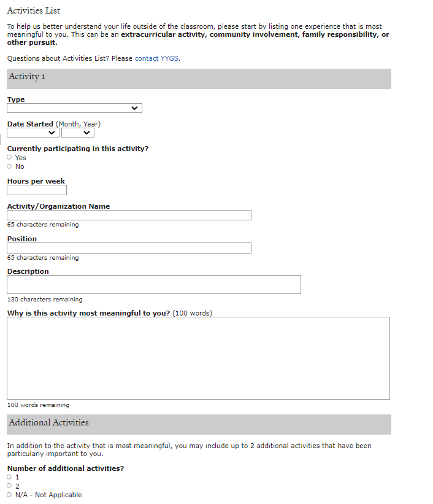This screenshot has height=504, width=433.
Task: Click the 'Number of additional activities?' label
Action: (66, 468)
